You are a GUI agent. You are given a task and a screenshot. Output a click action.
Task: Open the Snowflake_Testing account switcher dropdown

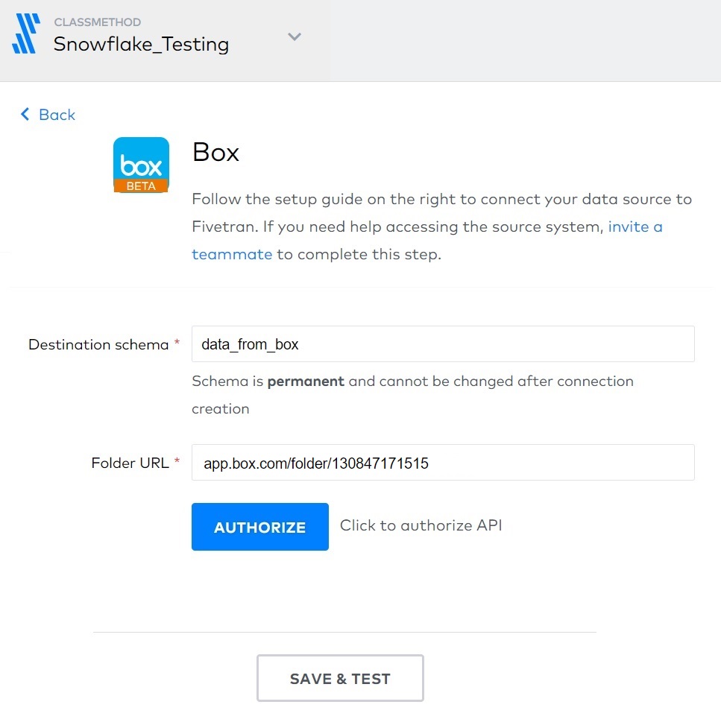pyautogui.click(x=293, y=36)
